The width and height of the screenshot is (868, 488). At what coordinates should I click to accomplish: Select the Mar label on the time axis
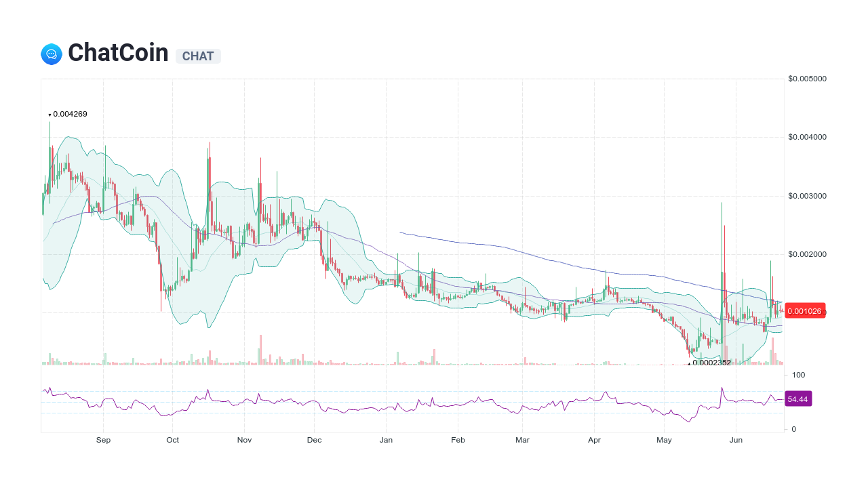523,439
